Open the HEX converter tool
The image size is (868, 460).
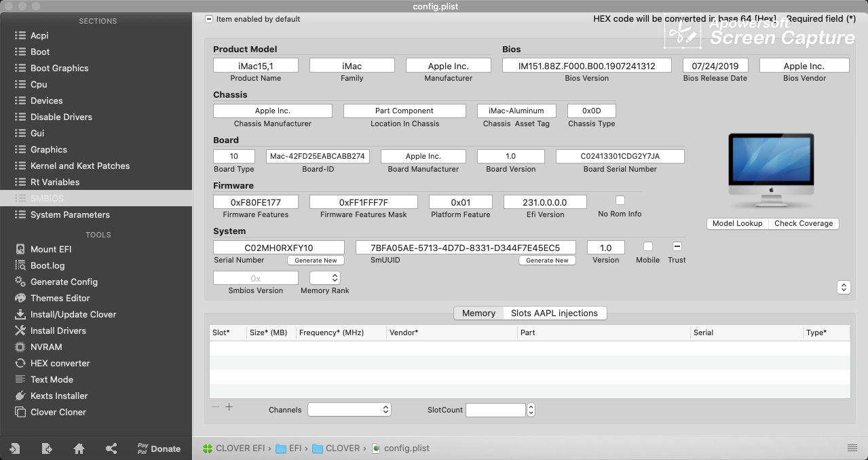(60, 363)
